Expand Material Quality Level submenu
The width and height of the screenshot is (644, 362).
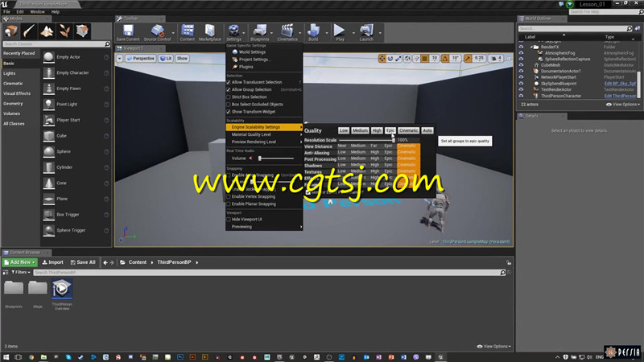pyautogui.click(x=264, y=134)
